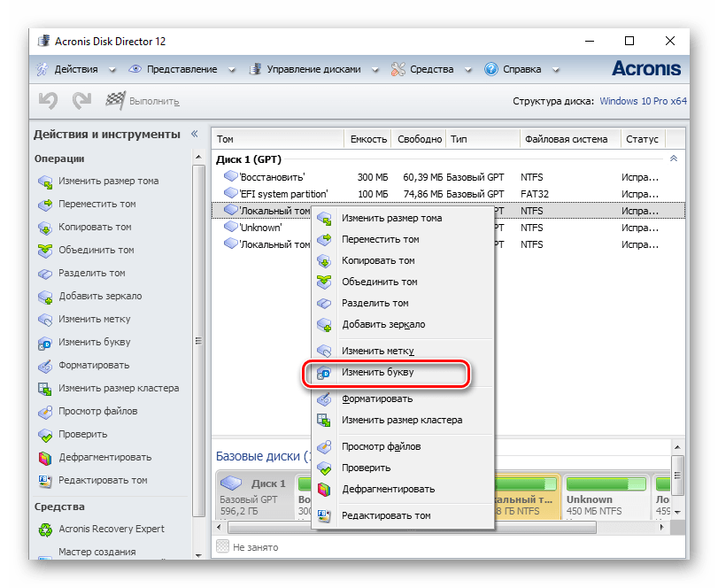
Task: Open the Windows 10 Pro x64 disk layout link
Action: click(643, 101)
